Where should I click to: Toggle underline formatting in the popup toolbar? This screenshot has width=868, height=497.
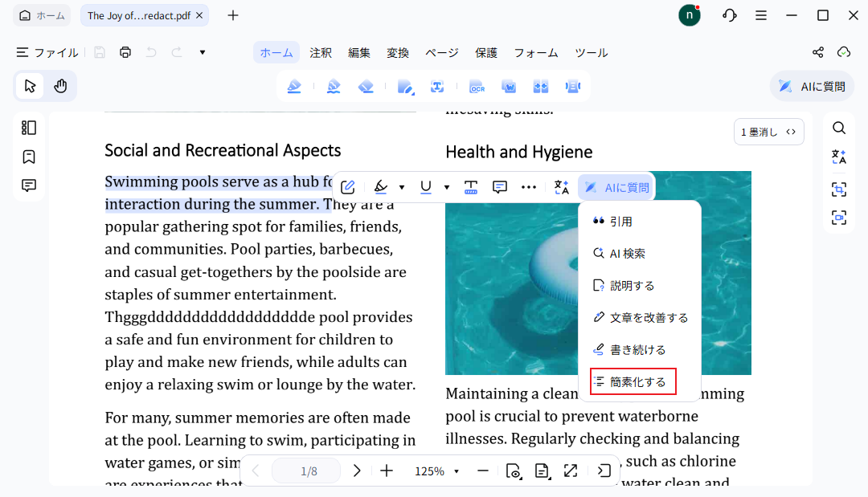point(425,187)
